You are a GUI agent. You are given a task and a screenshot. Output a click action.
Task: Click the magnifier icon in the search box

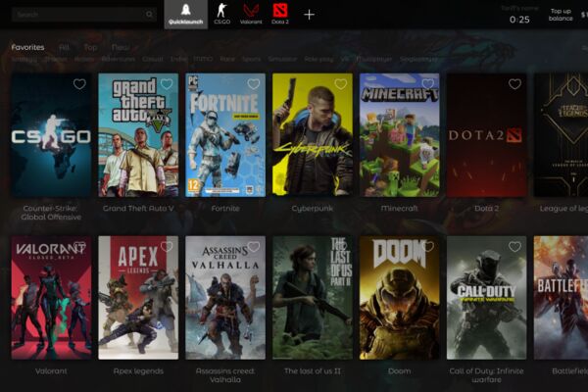click(149, 15)
